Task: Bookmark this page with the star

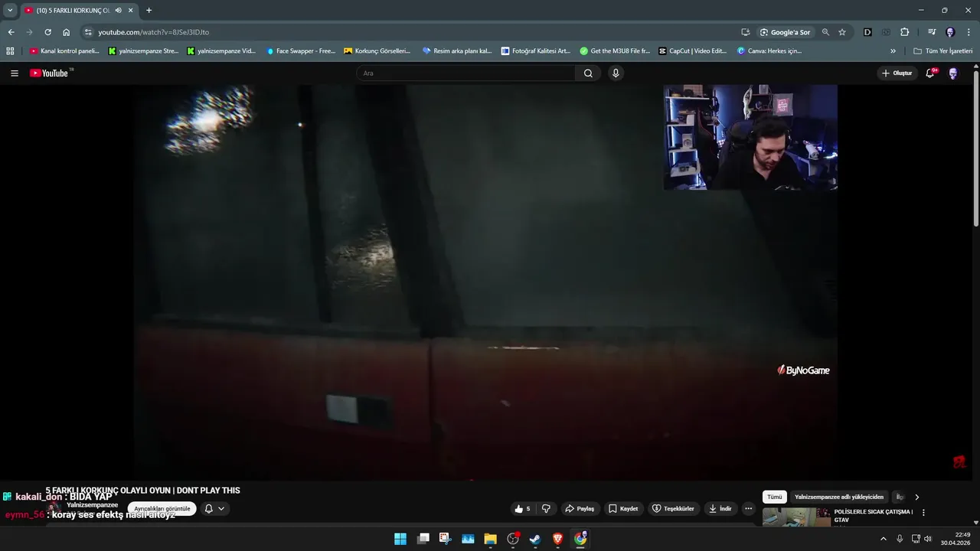Action: coord(842,32)
